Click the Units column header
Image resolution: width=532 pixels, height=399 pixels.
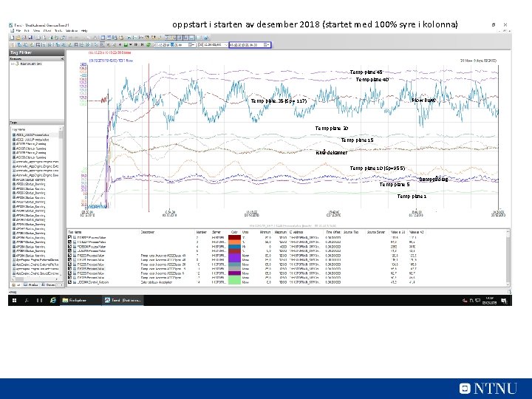click(245, 232)
